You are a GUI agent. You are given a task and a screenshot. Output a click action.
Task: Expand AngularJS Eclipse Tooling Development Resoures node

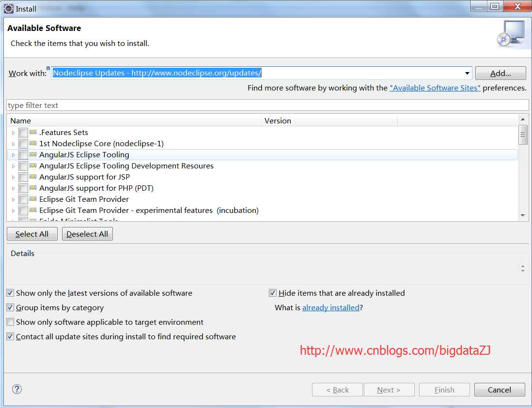13,166
